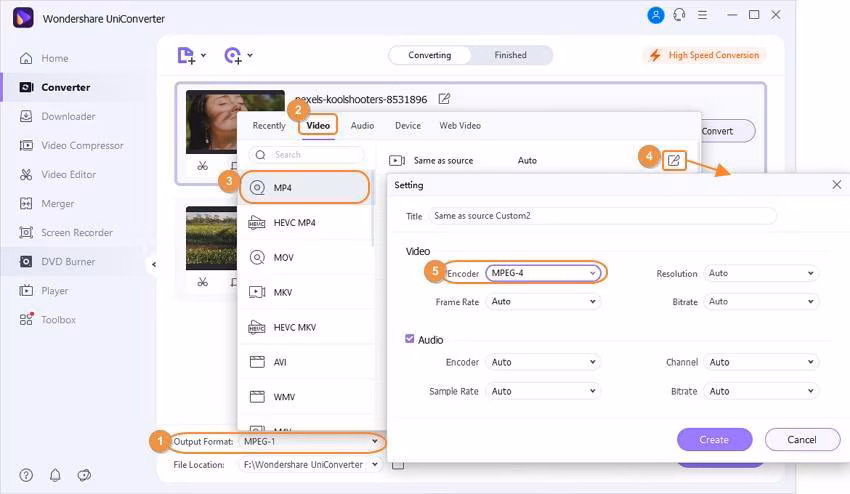This screenshot has width=850, height=494.
Task: Click the edit preset icon next to Auto
Action: click(x=674, y=161)
